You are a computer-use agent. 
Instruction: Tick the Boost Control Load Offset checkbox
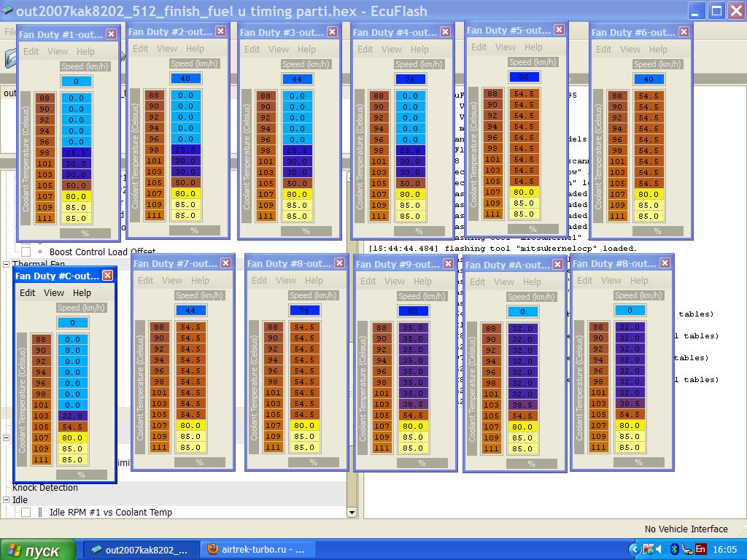tap(26, 252)
